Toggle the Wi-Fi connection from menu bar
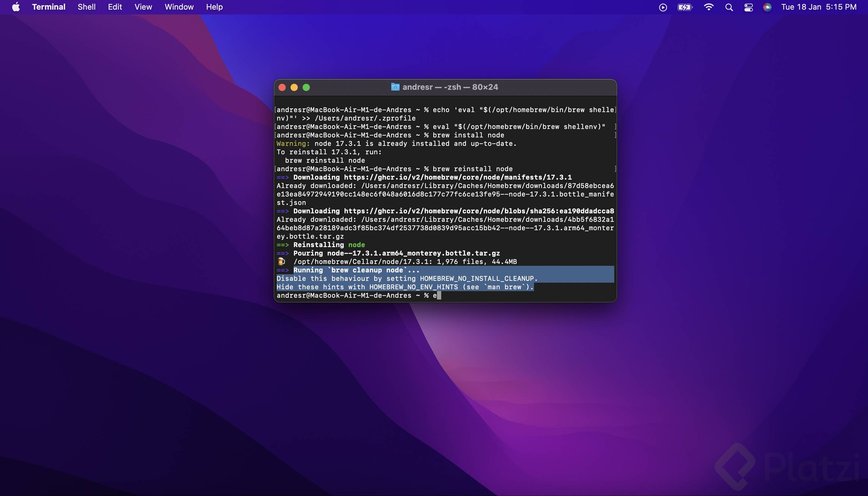868x496 pixels. (709, 7)
